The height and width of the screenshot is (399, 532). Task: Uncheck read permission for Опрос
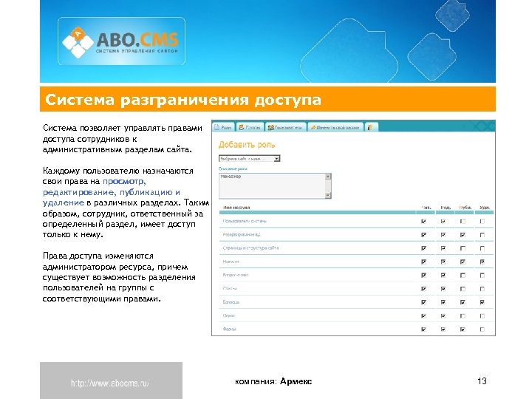tap(423, 316)
